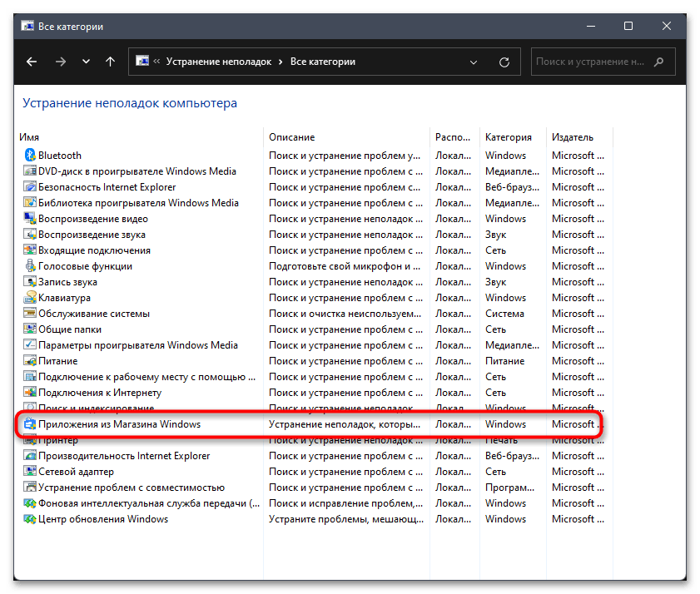Select Устранение проблем с совместимостью entry

pos(132,488)
